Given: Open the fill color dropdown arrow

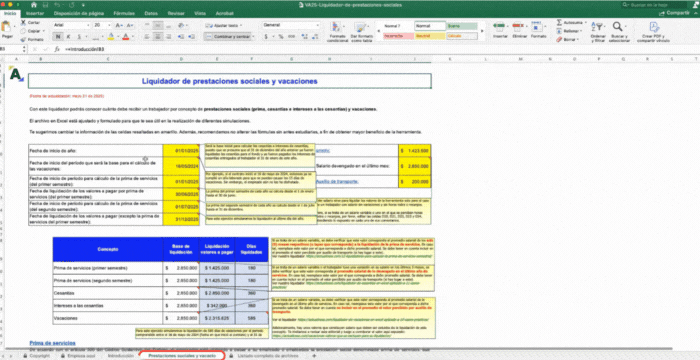Looking at the screenshot, I should 117,37.
